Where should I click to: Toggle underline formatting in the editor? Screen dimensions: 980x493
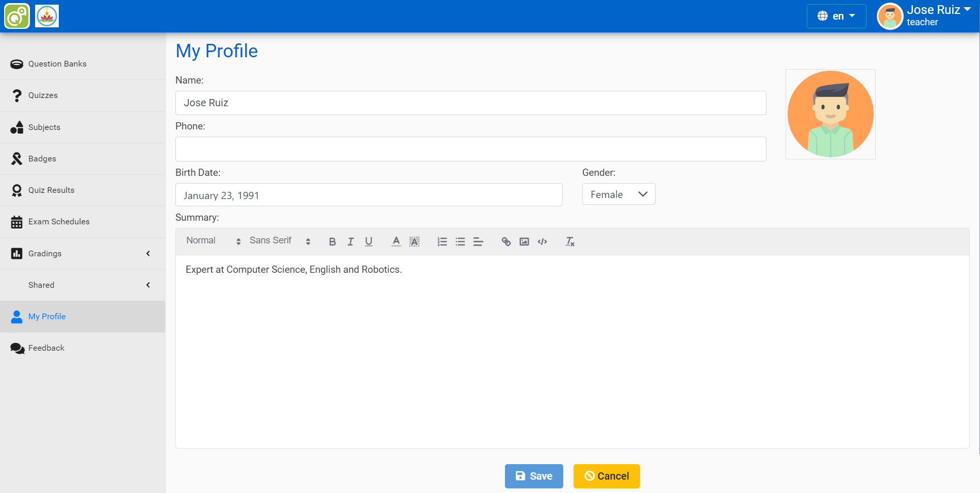click(368, 241)
